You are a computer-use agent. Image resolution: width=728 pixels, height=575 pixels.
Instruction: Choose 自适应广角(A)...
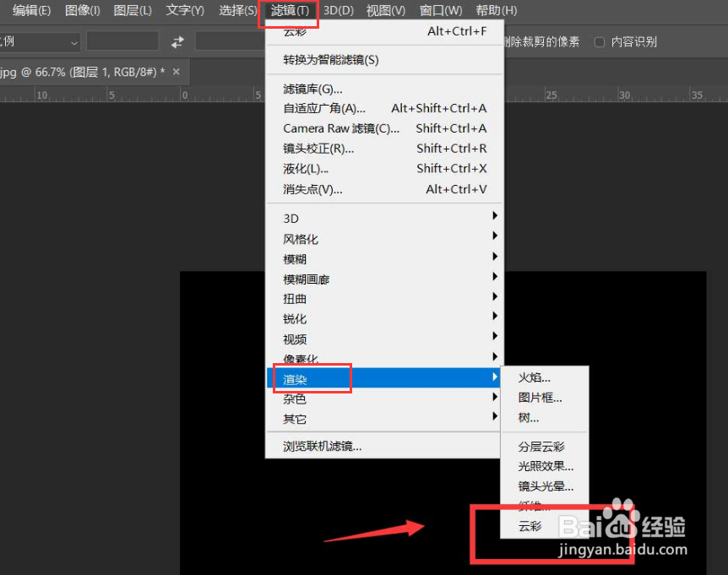pos(384,109)
